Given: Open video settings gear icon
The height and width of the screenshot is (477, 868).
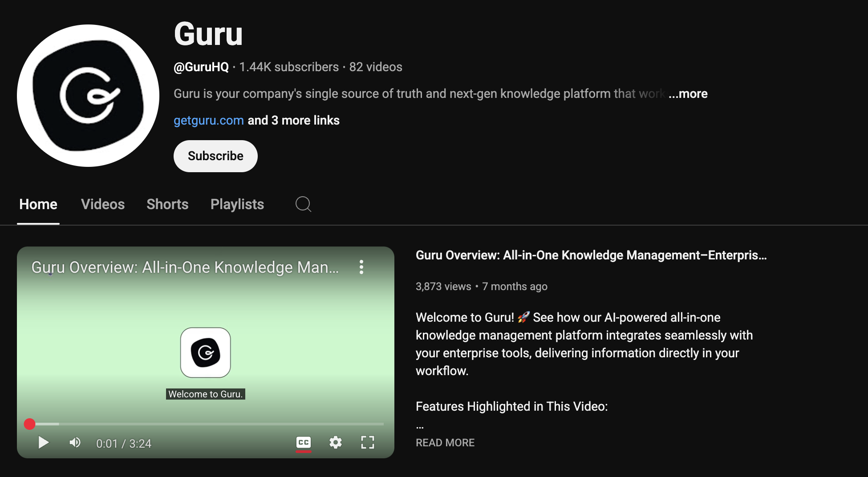Looking at the screenshot, I should (336, 443).
